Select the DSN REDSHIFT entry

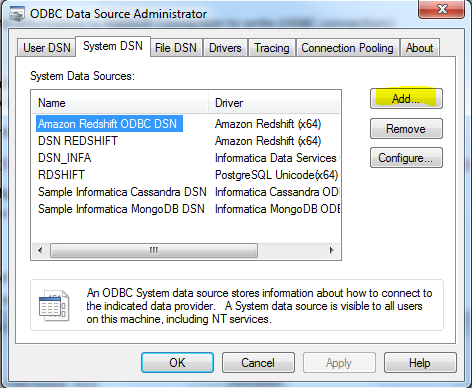tap(78, 141)
